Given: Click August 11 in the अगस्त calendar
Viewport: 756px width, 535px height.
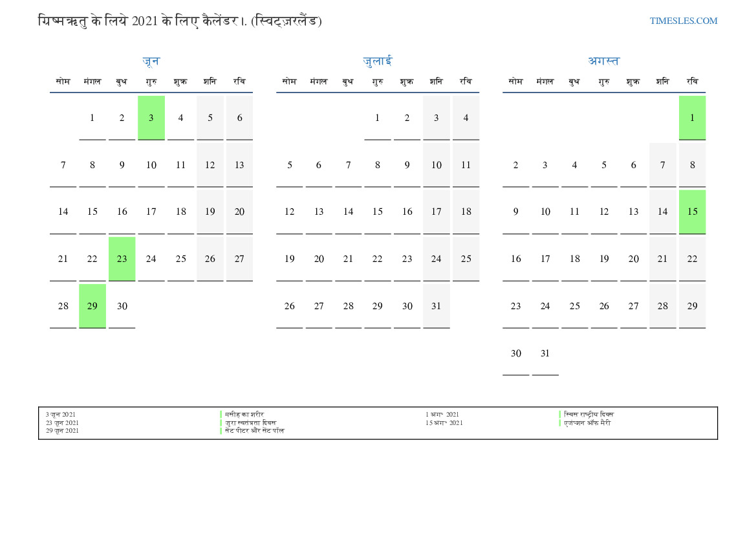Looking at the screenshot, I should pyautogui.click(x=575, y=212).
